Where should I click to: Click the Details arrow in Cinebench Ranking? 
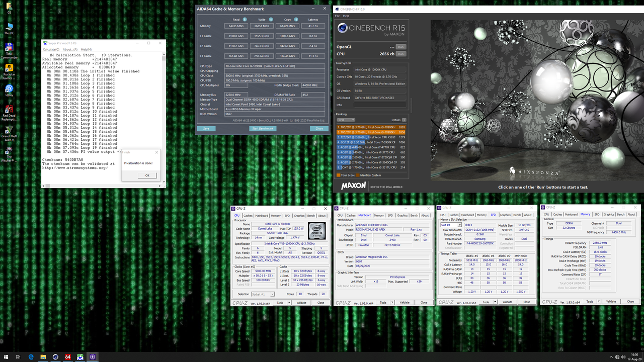coord(404,120)
